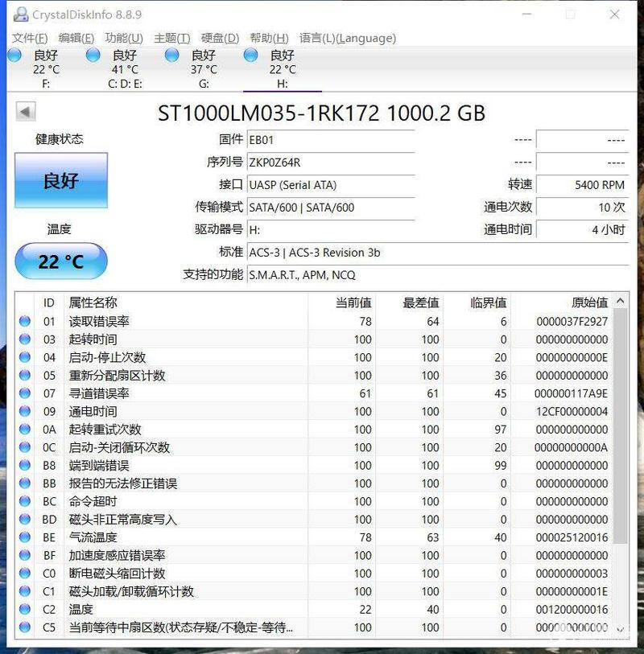Minimize the CrystalDiskInfo window
This screenshot has width=644, height=654.
click(x=527, y=14)
